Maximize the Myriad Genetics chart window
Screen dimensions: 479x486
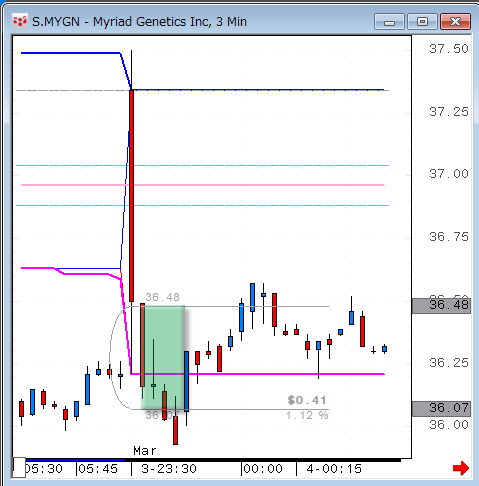pos(422,22)
